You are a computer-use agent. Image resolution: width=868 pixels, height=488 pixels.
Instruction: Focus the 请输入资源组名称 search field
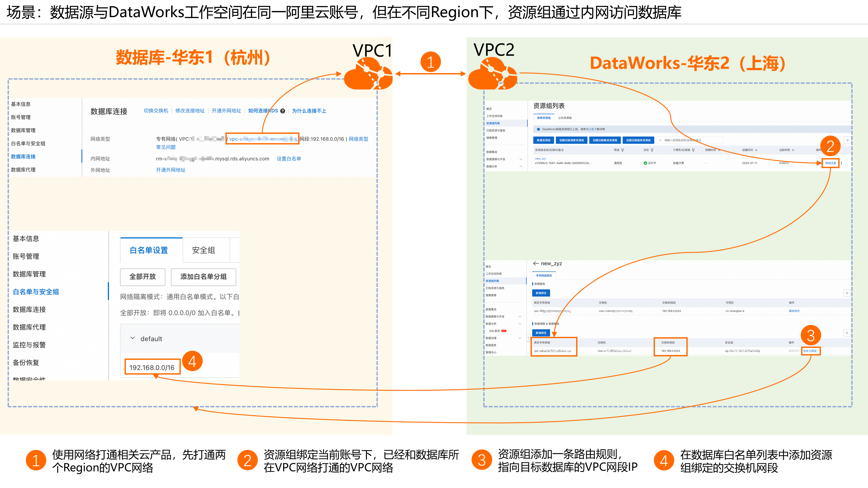click(689, 140)
